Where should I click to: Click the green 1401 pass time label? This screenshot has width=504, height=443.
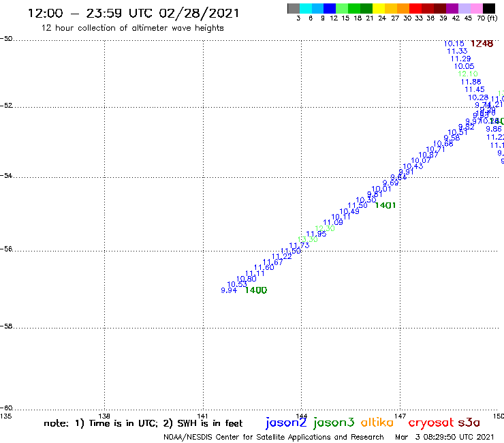385,205
